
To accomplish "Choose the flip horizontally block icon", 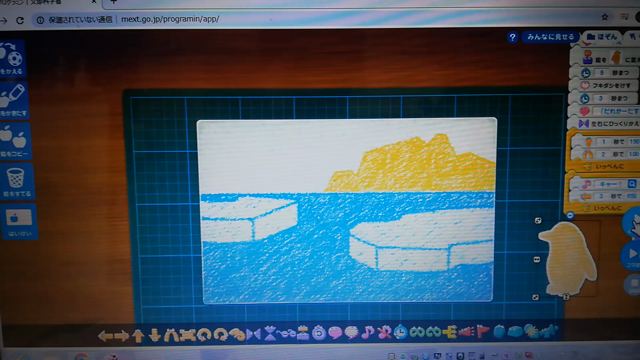I will 253,335.
